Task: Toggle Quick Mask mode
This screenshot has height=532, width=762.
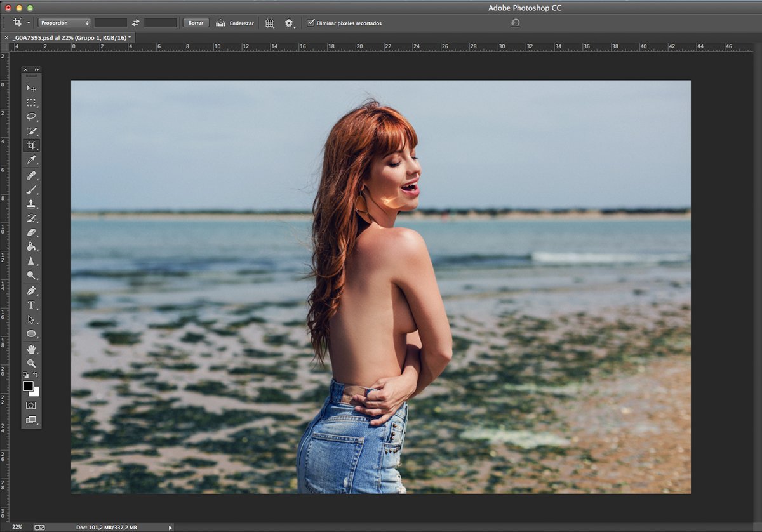Action: (31, 405)
